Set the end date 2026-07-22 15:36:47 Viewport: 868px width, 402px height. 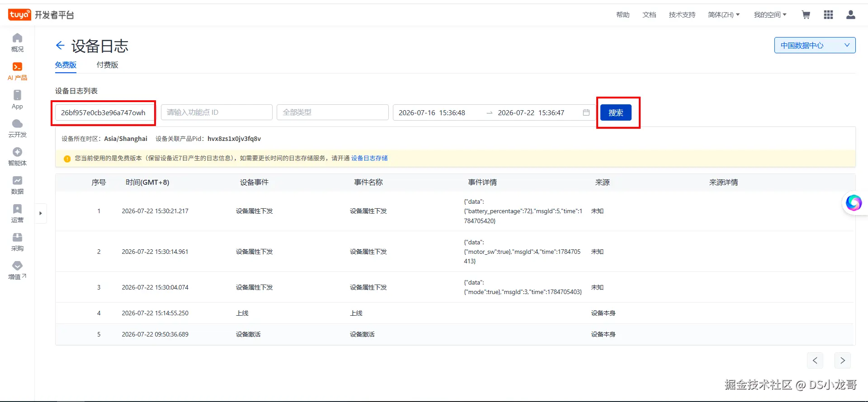531,112
